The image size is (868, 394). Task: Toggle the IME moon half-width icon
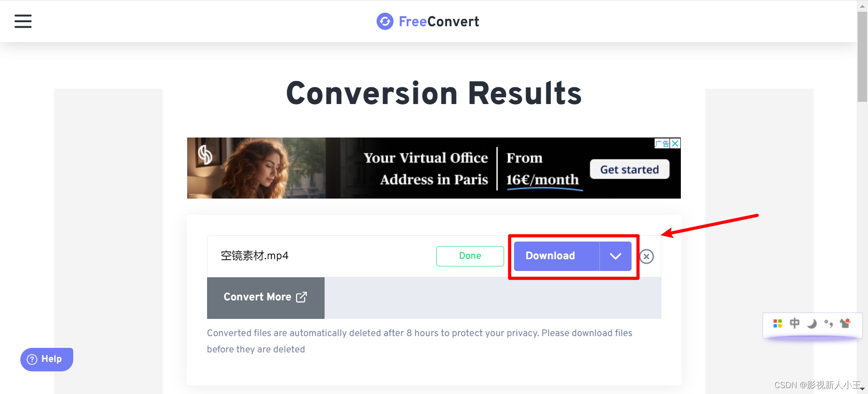coord(812,323)
